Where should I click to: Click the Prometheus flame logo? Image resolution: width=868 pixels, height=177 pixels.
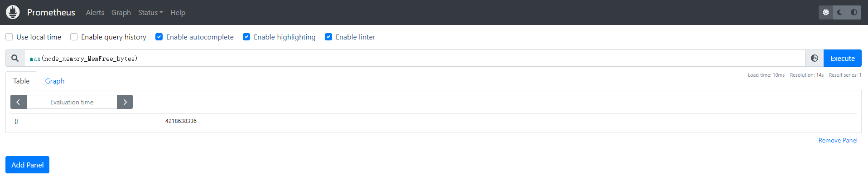[13, 12]
